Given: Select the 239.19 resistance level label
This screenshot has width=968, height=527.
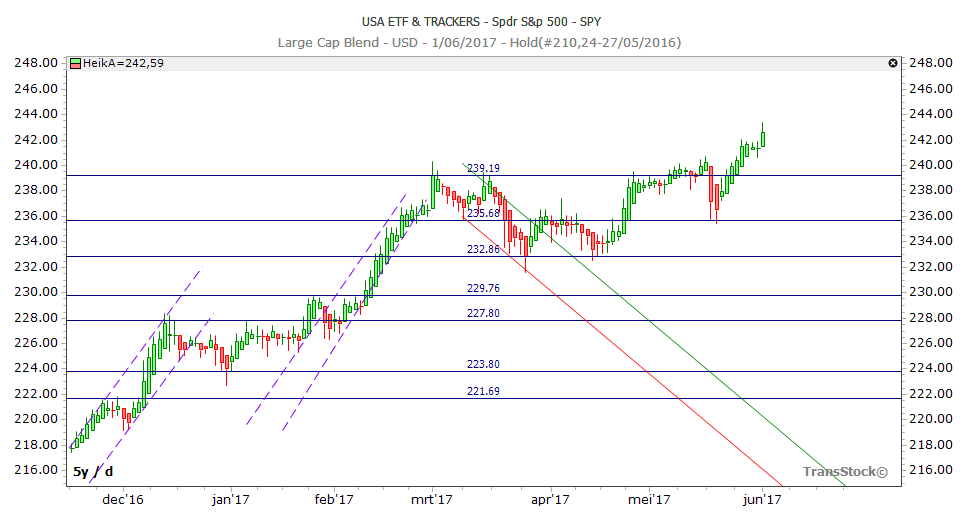Looking at the screenshot, I should [483, 168].
